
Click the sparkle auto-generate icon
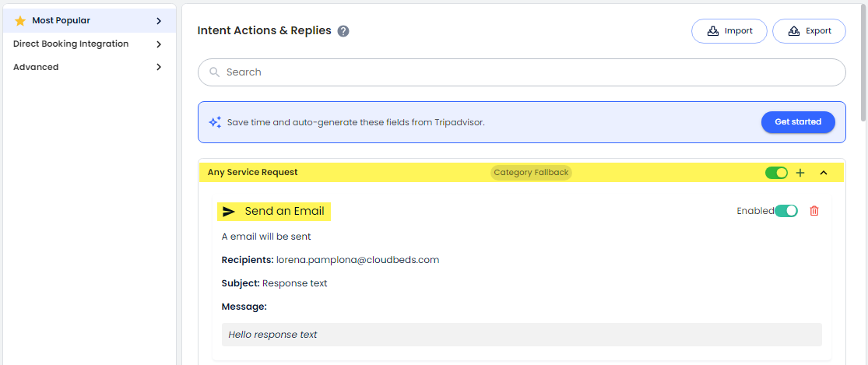coord(215,122)
